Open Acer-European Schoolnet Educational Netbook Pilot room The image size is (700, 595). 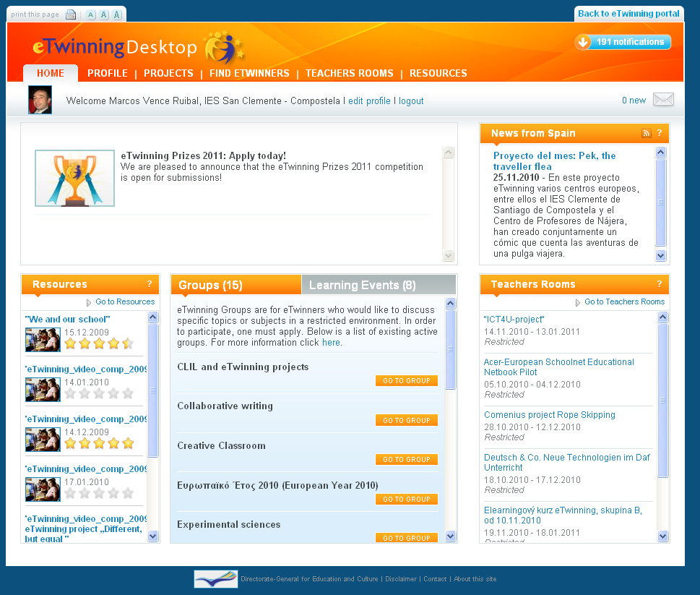coord(559,367)
